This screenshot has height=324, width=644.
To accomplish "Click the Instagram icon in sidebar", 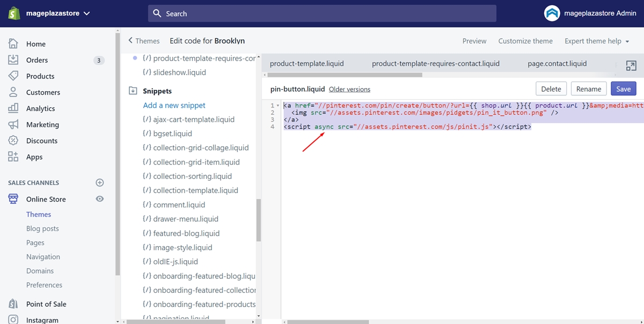I will tap(13, 320).
